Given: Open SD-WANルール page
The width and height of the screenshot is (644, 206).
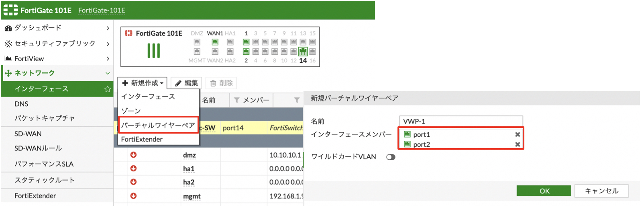Looking at the screenshot, I should [38, 148].
